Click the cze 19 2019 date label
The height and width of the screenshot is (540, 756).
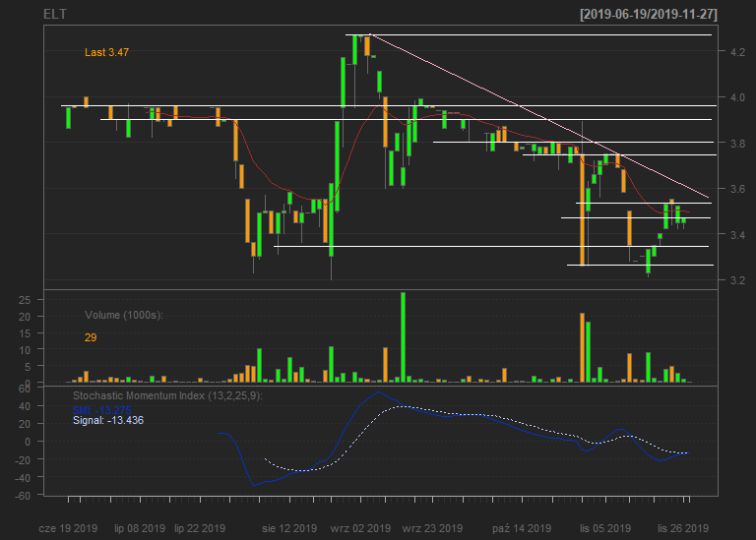[68, 528]
